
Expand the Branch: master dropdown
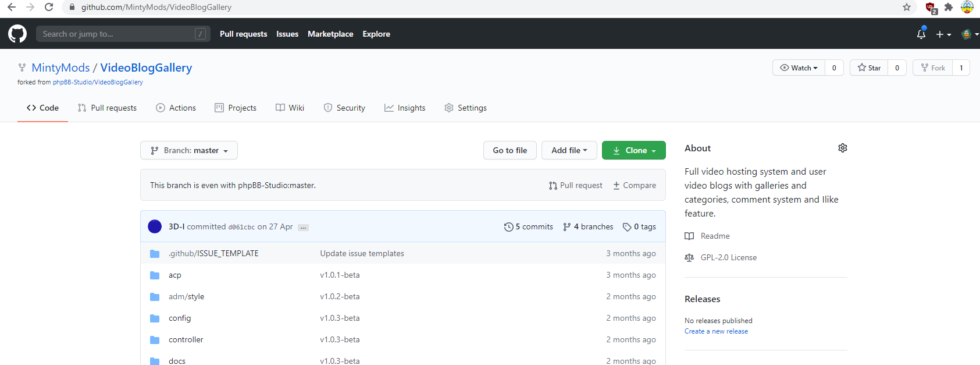tap(189, 150)
